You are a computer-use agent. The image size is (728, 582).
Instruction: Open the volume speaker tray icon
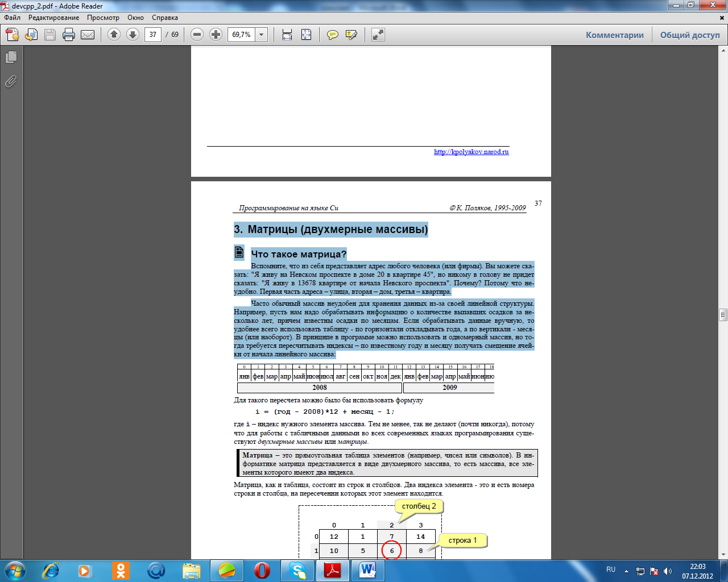tap(668, 571)
